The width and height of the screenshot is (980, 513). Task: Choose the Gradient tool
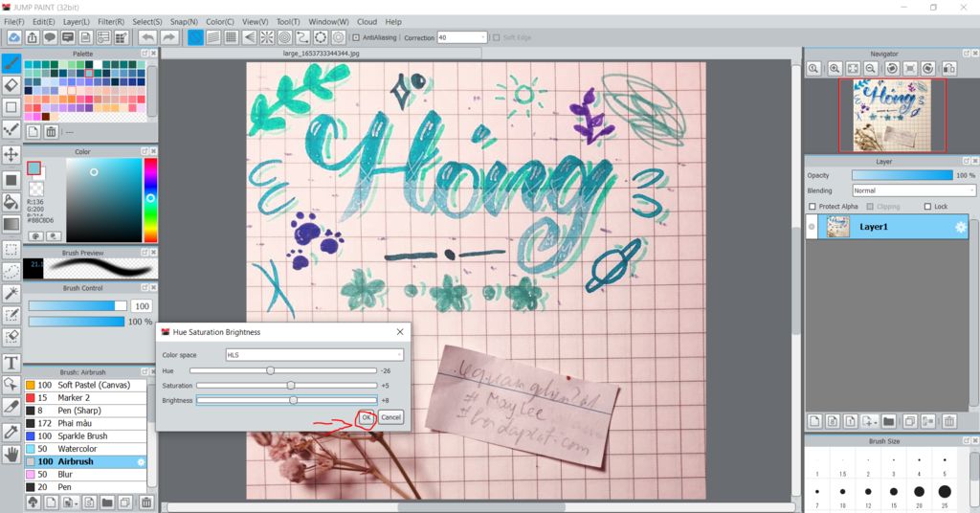(11, 223)
